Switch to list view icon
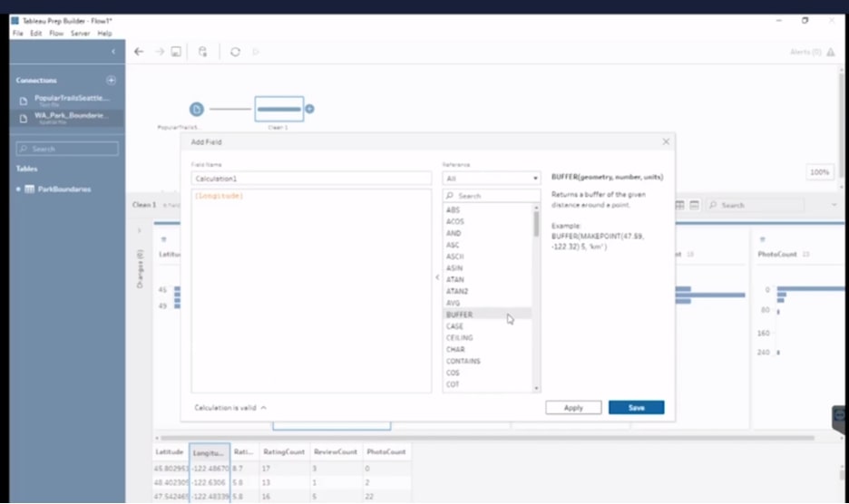 click(695, 205)
